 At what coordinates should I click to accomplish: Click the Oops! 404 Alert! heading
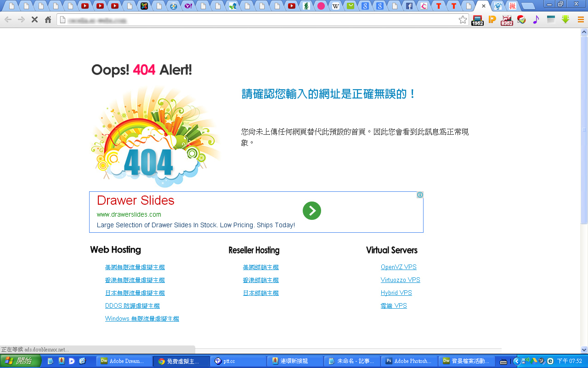click(x=141, y=70)
